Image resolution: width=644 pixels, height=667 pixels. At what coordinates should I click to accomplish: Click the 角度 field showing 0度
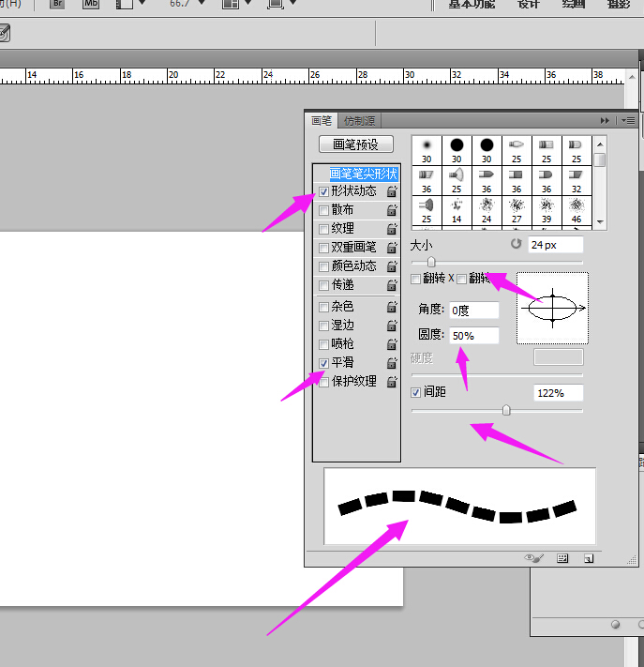[474, 311]
